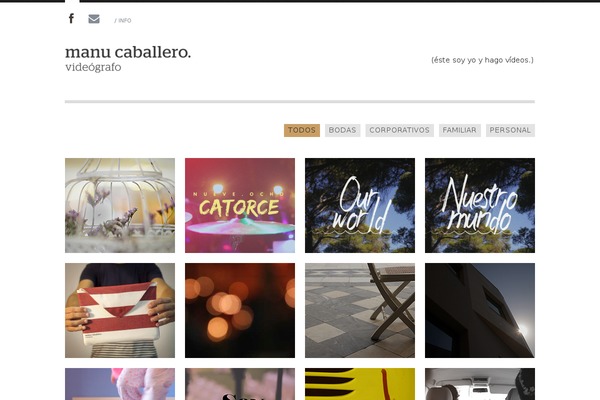Open the INFO link
This screenshot has width=600, height=400.
pyautogui.click(x=124, y=21)
